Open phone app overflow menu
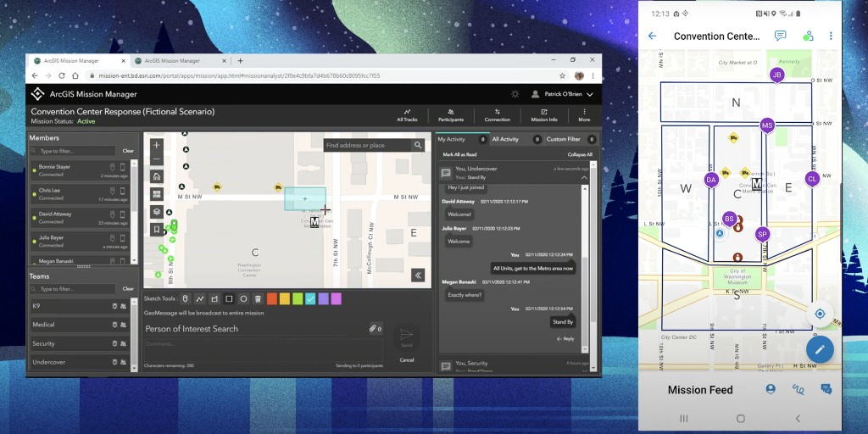 [831, 36]
